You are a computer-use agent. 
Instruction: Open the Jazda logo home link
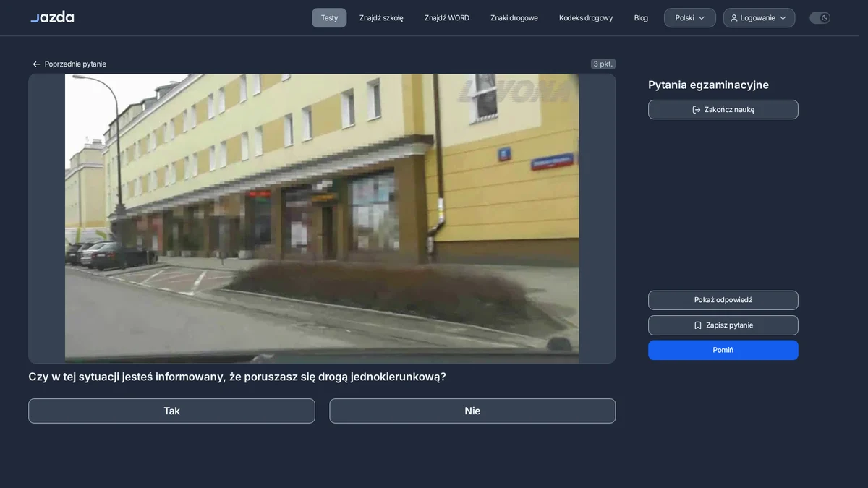52,17
